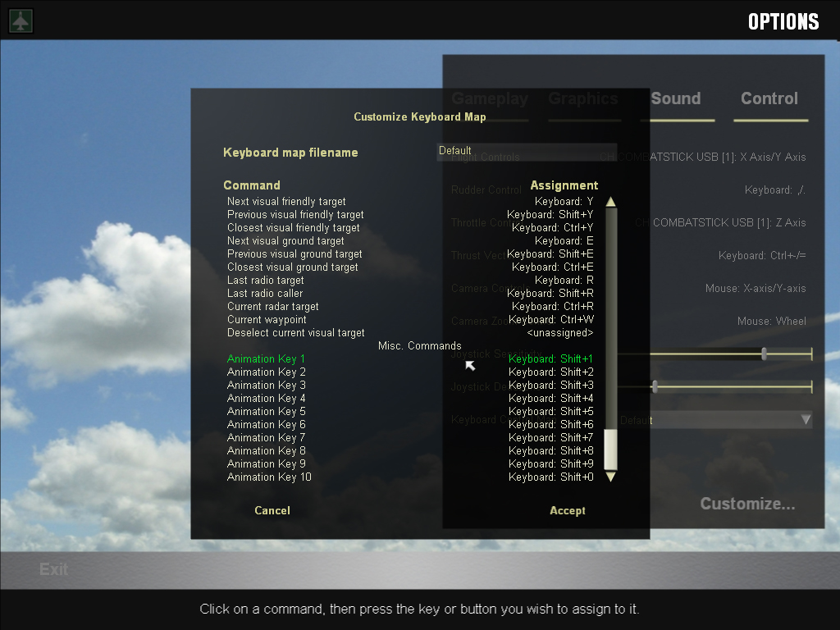Switch to the Gameplay tab
The image size is (840, 630).
[x=490, y=98]
